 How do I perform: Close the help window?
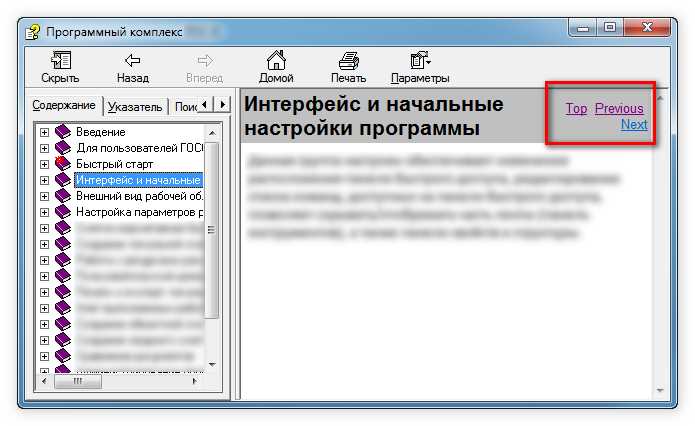pos(647,27)
